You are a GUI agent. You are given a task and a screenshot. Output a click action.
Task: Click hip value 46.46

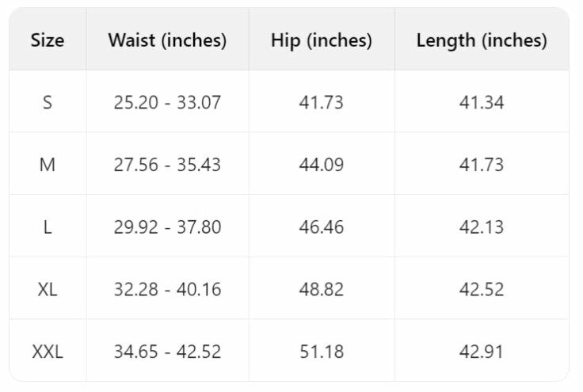pyautogui.click(x=321, y=227)
